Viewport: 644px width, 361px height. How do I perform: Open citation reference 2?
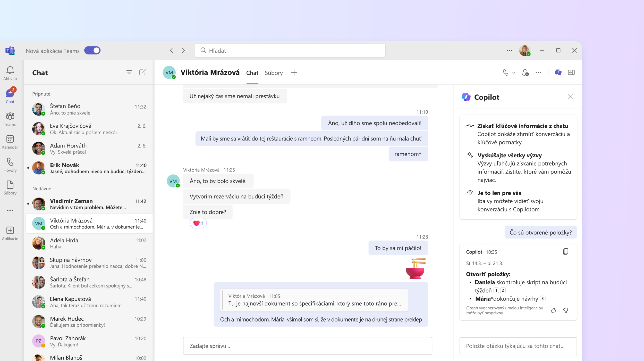(x=503, y=290)
